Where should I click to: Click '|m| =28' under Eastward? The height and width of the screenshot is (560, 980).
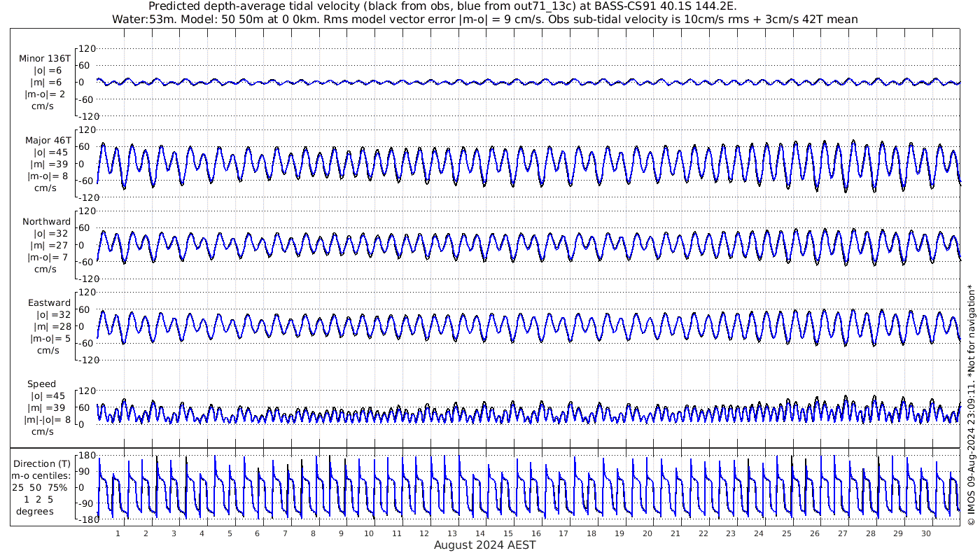[53, 327]
